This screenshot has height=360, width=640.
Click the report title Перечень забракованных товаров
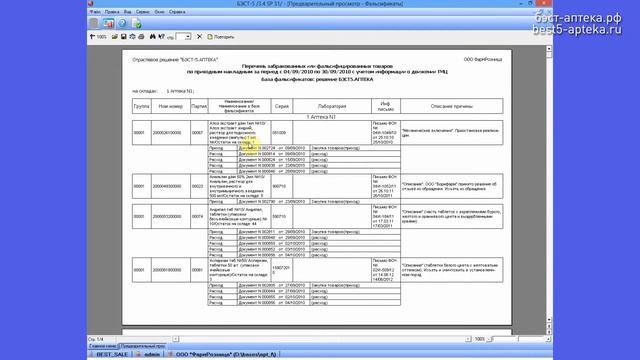(x=317, y=66)
